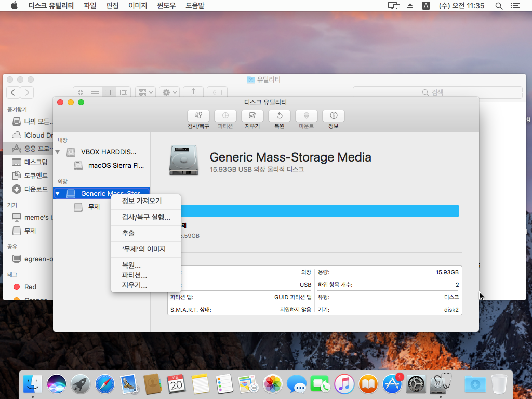Image resolution: width=532 pixels, height=399 pixels.
Task: Click the display mirroring menu bar icon
Action: [x=394, y=6]
